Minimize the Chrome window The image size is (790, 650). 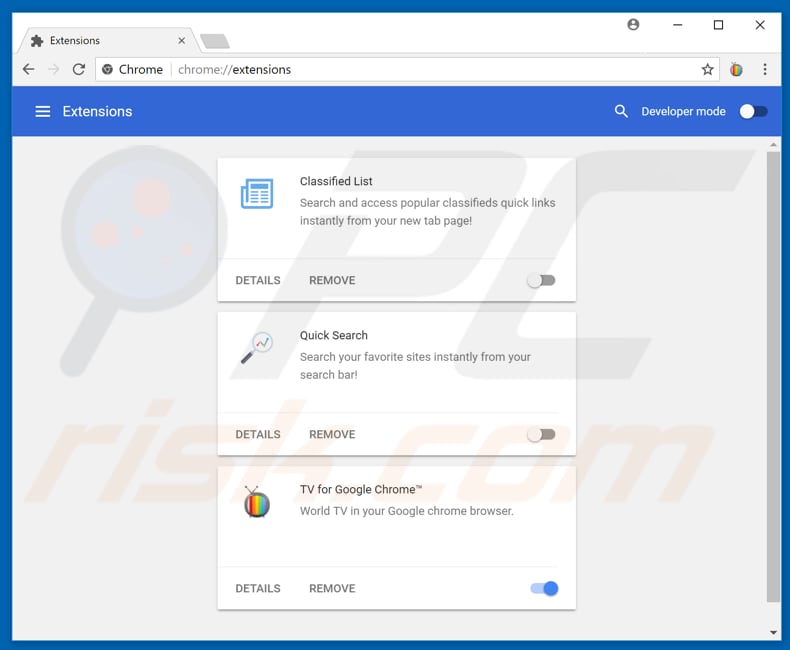click(x=678, y=25)
